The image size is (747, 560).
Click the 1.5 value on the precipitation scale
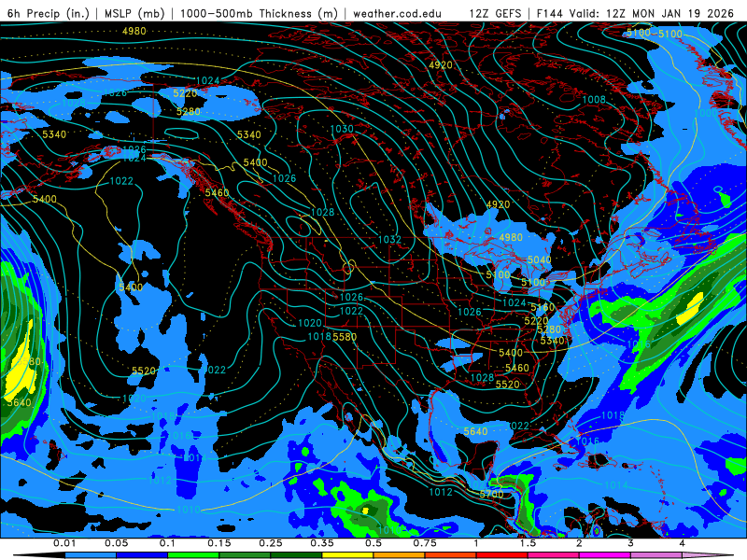click(528, 543)
